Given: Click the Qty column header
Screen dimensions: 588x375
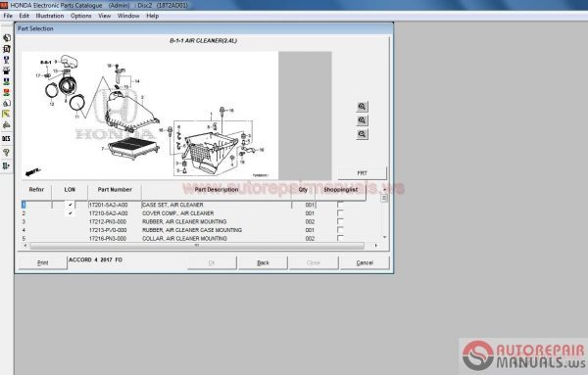Looking at the screenshot, I should [304, 190].
